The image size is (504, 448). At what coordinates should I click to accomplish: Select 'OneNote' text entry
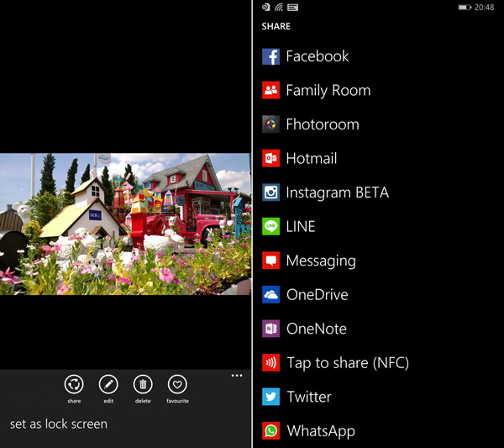click(x=317, y=329)
